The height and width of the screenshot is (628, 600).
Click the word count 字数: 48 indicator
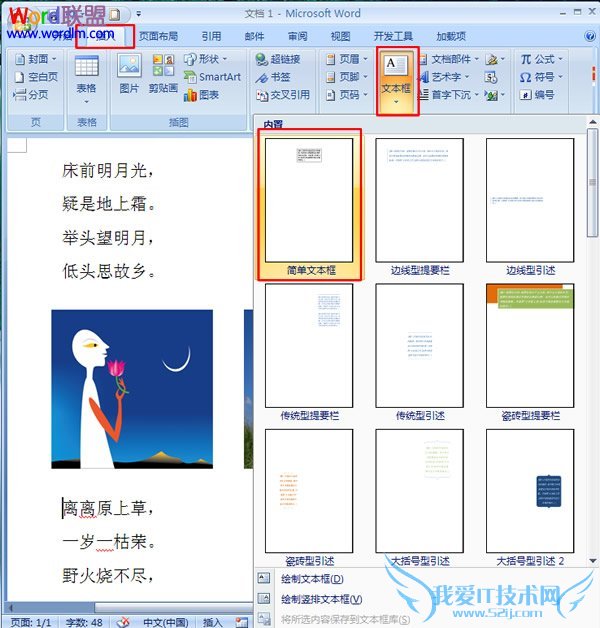tap(84, 622)
